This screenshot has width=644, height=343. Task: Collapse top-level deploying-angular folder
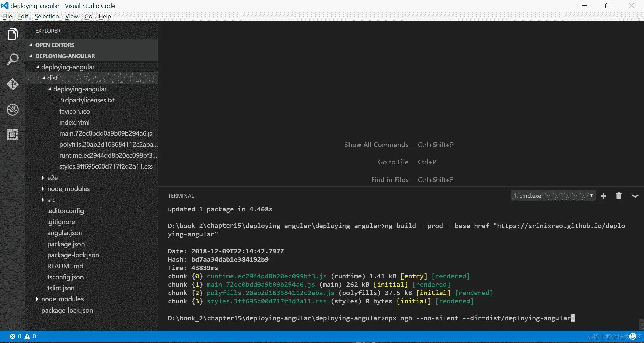(x=37, y=67)
